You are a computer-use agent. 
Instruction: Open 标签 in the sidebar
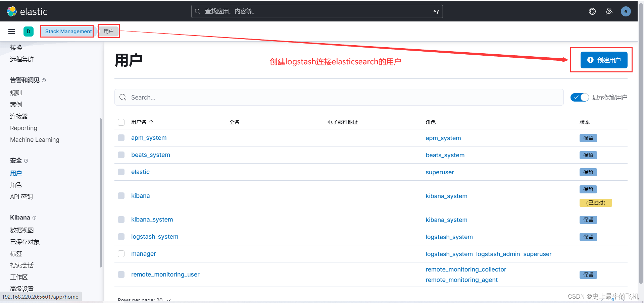tap(16, 254)
